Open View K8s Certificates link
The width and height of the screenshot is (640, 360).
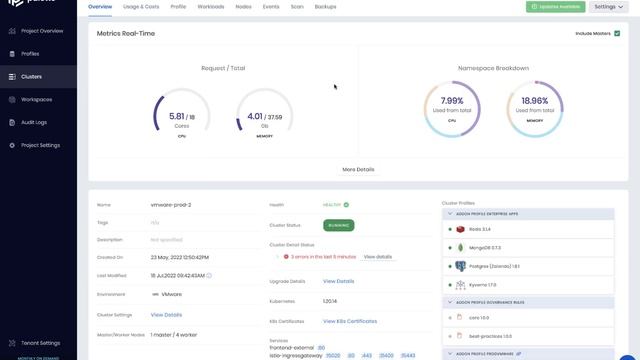click(x=350, y=321)
